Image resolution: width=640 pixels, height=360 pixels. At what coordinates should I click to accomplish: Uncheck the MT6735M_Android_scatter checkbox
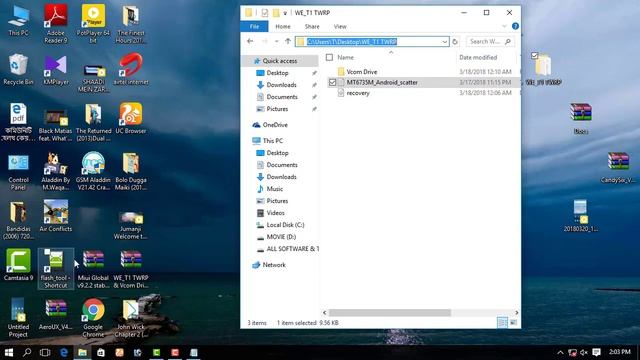(332, 82)
